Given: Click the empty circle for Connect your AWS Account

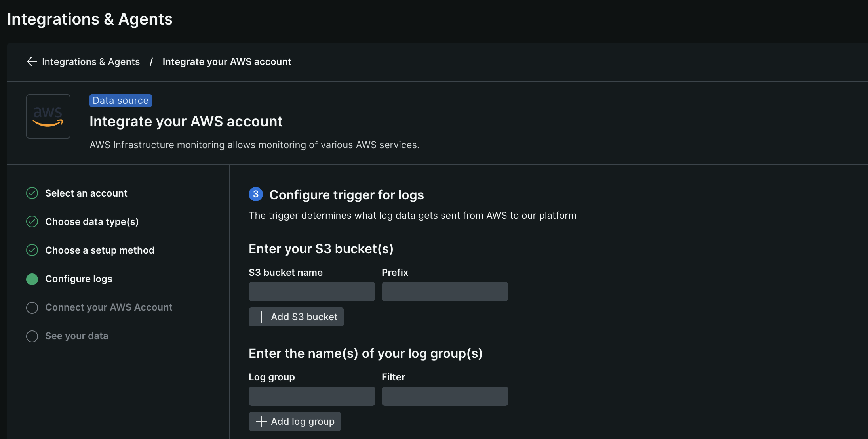Looking at the screenshot, I should tap(32, 308).
